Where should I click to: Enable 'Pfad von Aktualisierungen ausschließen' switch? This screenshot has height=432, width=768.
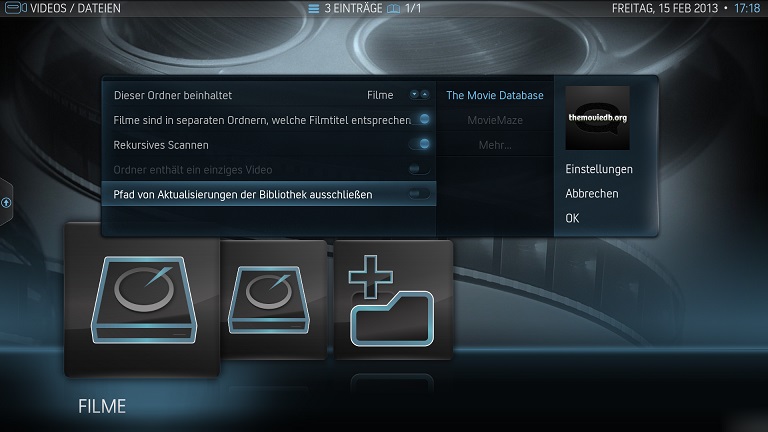point(419,194)
